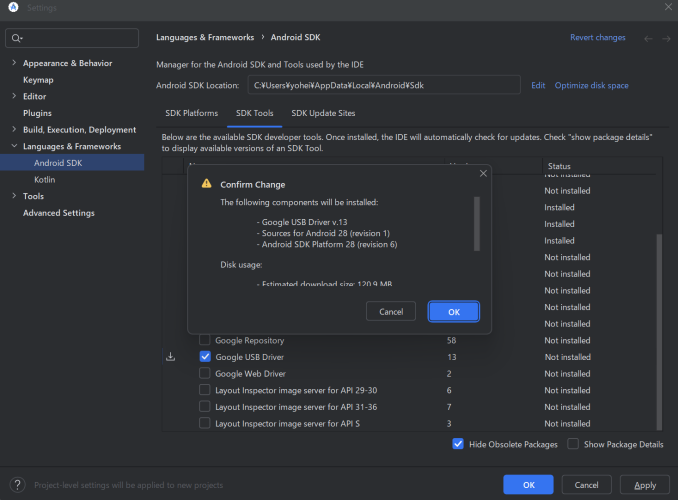Screen dimensions: 678x500
Task: Click the Edit SDK location link
Action: click(x=538, y=85)
